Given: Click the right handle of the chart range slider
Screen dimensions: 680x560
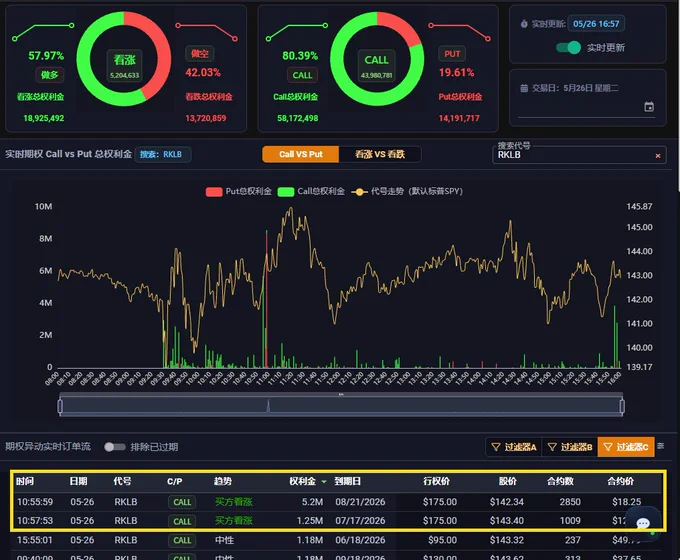Looking at the screenshot, I should (622, 406).
